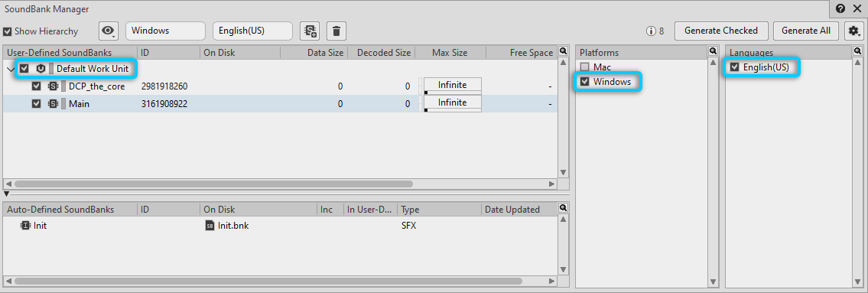
Task: Click the search icon in Platforms panel
Action: point(713,51)
